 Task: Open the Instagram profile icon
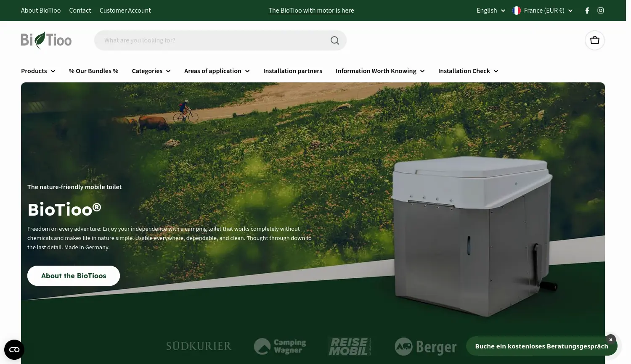coord(601,11)
